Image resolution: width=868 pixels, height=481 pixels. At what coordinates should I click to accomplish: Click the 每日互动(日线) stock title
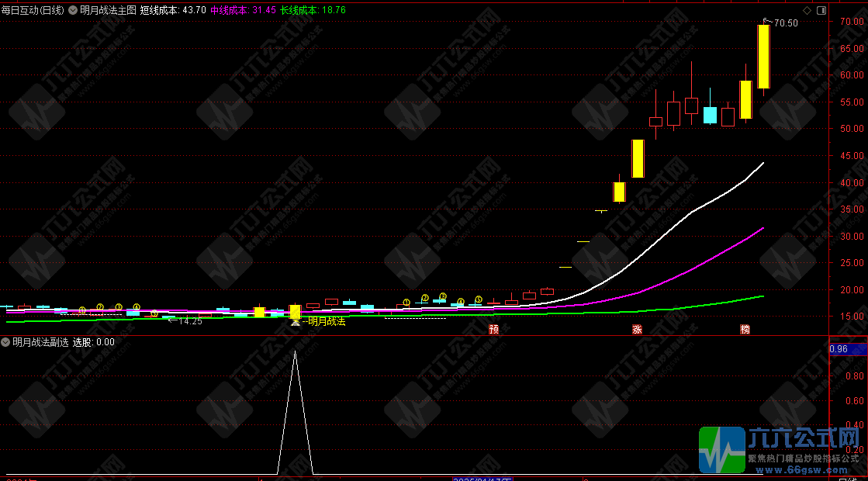pyautogui.click(x=33, y=11)
